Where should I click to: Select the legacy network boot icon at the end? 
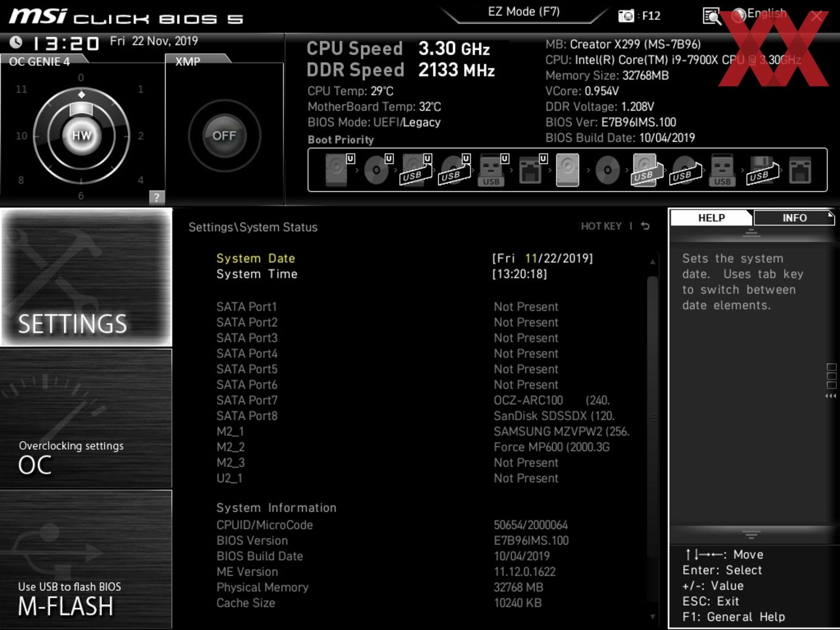[800, 170]
